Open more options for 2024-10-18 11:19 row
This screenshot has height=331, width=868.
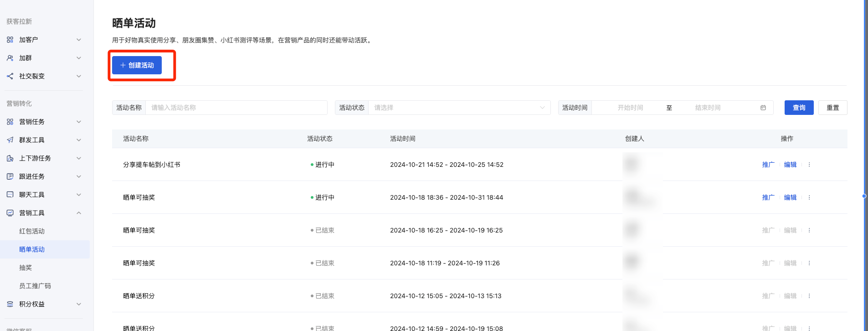pos(809,263)
